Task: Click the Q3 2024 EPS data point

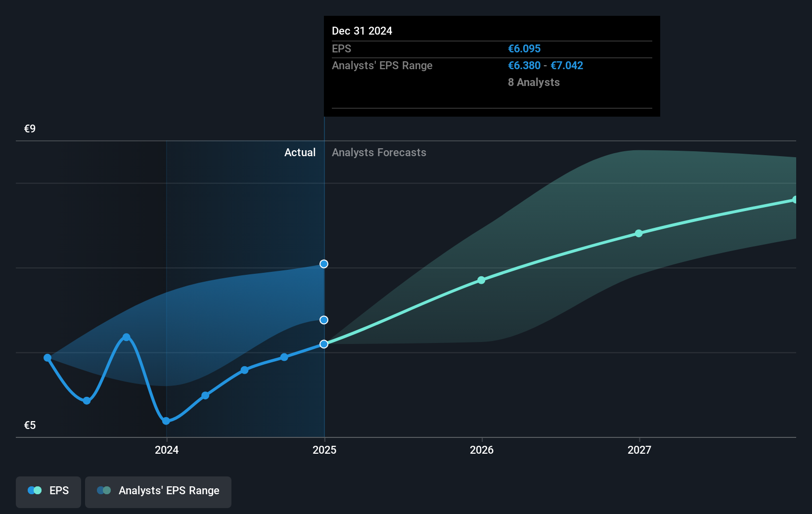Action: [284, 357]
